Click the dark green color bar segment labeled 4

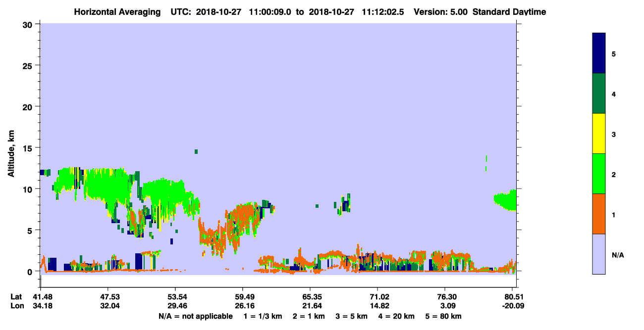pyautogui.click(x=599, y=94)
